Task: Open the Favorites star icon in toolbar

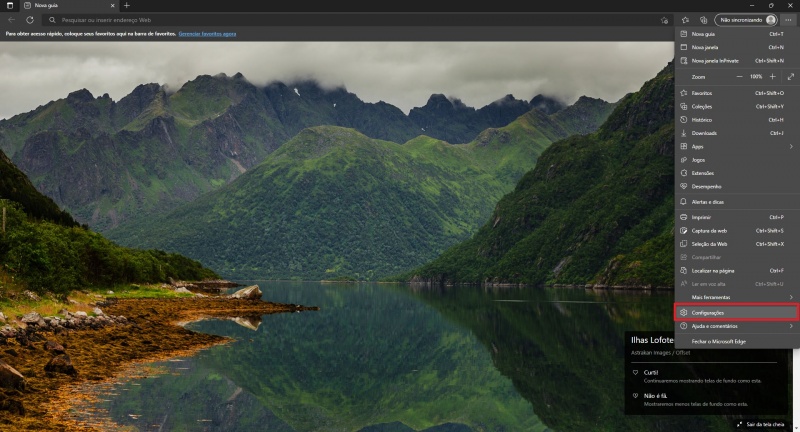Action: 685,19
